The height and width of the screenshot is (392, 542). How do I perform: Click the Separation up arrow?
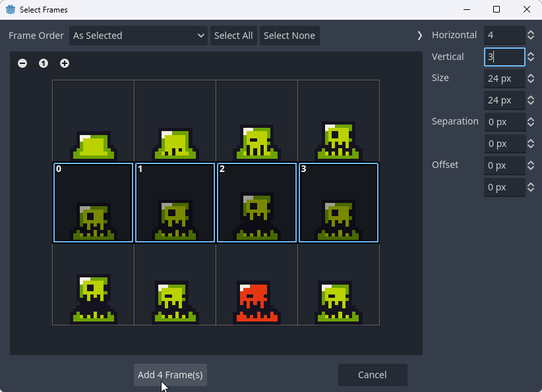(x=531, y=118)
